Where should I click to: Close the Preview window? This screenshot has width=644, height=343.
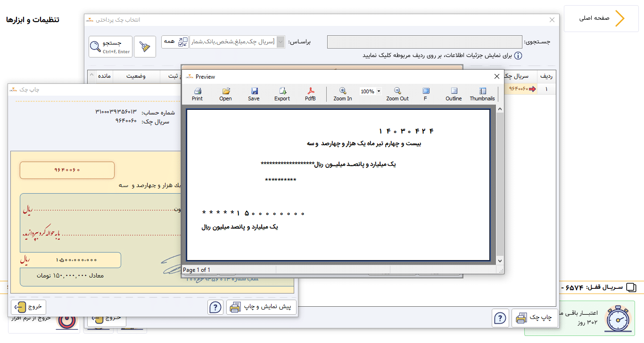(496, 76)
